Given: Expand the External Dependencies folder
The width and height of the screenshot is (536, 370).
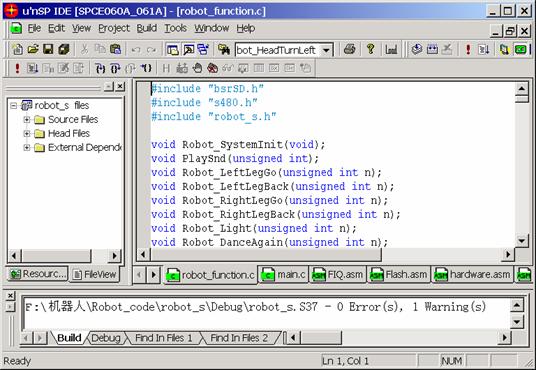Looking at the screenshot, I should tap(27, 147).
